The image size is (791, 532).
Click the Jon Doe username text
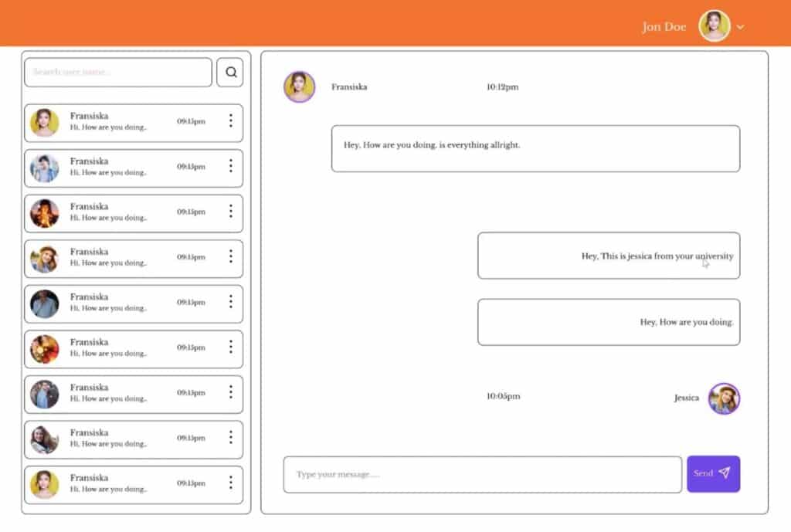[x=664, y=27]
